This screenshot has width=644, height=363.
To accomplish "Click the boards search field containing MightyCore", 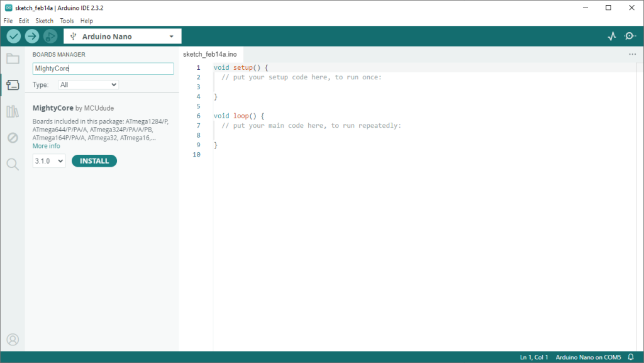I will pos(103,69).
